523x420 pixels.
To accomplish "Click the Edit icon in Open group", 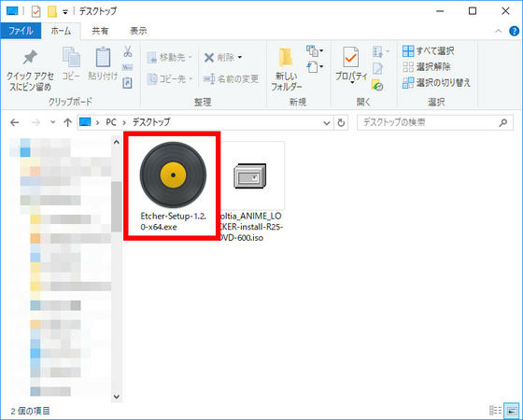I will tap(377, 69).
